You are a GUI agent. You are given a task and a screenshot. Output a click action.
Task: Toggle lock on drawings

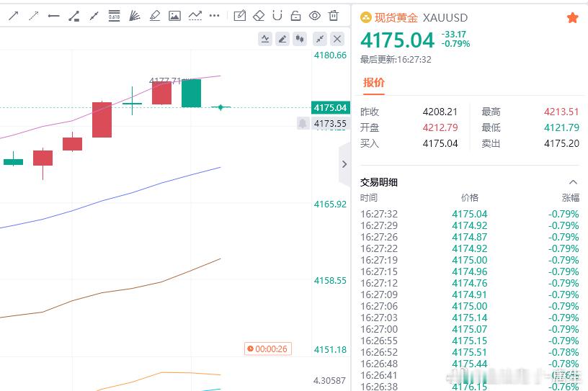click(x=296, y=16)
